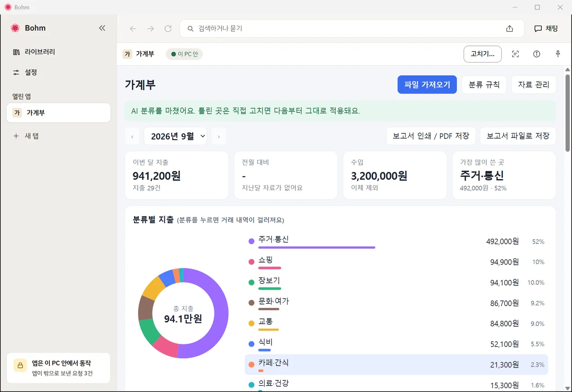Filter by 식비 category row
The height and width of the screenshot is (392, 572).
[x=396, y=344]
